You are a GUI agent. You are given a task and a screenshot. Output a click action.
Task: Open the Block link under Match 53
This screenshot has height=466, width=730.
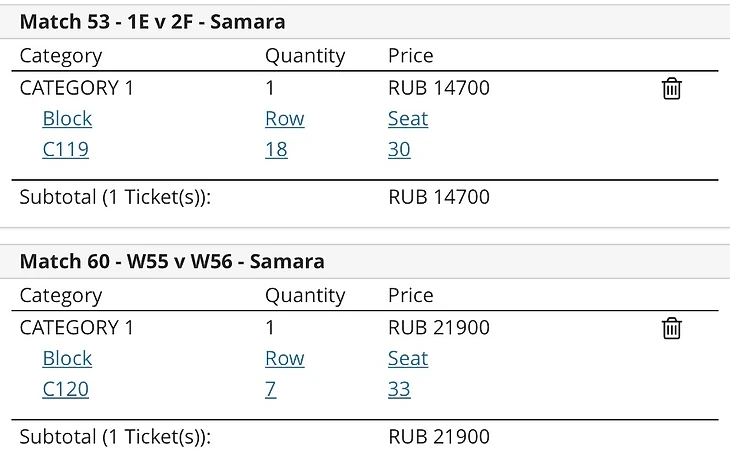(67, 119)
